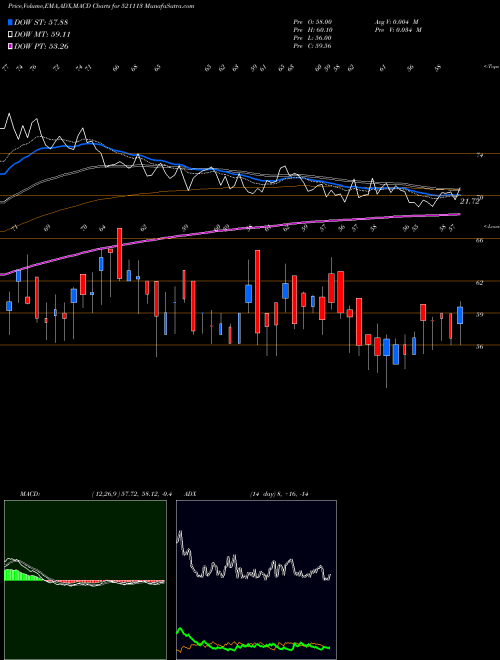The image size is (500, 660).
Task: Click the white DOW MT legend swatch
Action: click(x=11, y=35)
